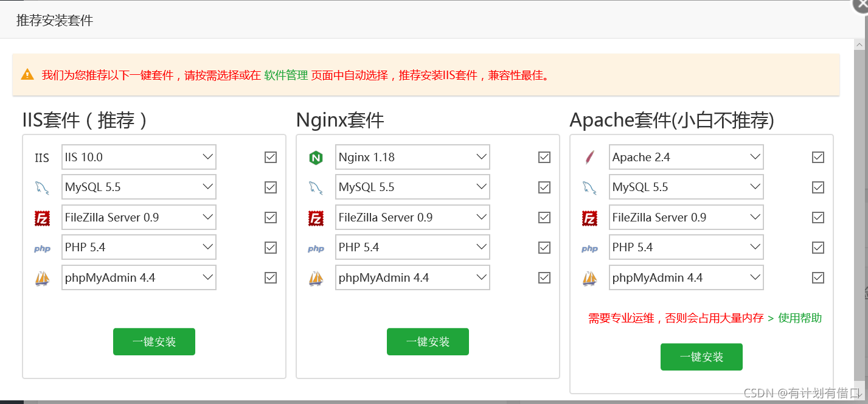868x404 pixels.
Task: Click 一键安装 button under IIS suite
Action: coord(154,341)
